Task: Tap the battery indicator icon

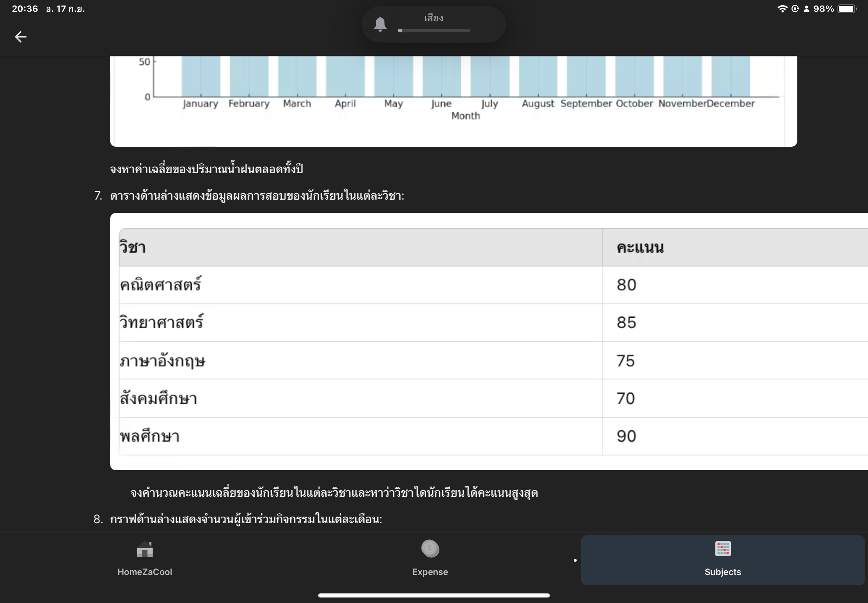Action: (x=846, y=9)
